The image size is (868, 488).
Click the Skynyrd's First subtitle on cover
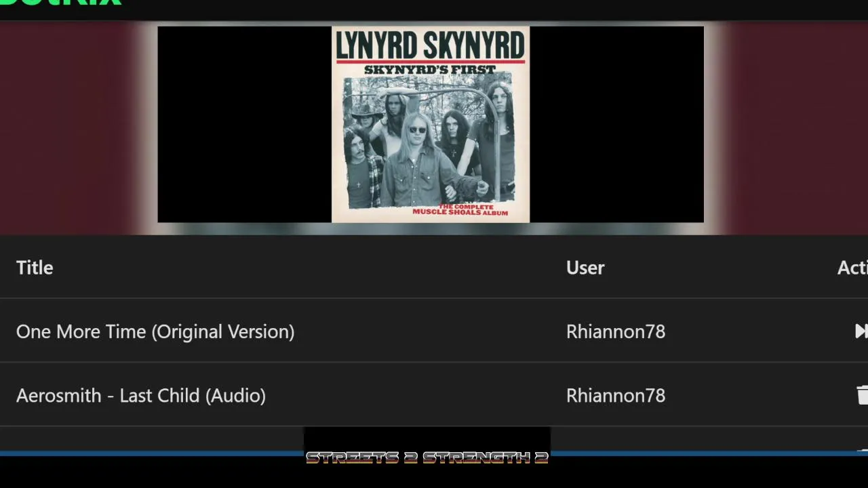[430, 69]
